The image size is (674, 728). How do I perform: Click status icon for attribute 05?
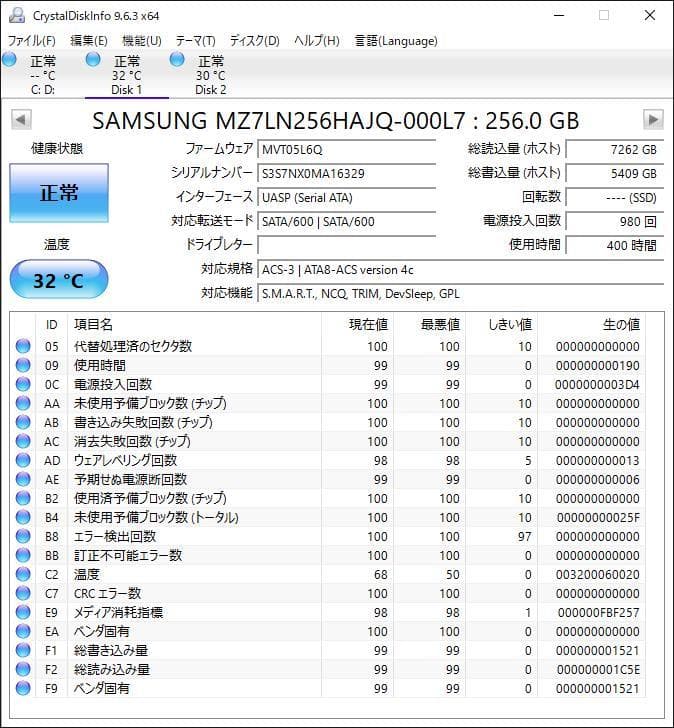click(23, 346)
